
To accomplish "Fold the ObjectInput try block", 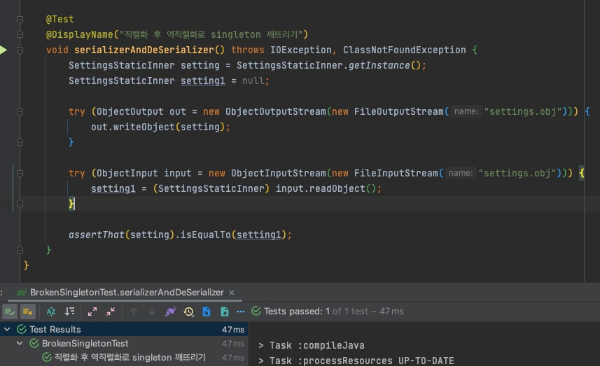I will [x=20, y=173].
